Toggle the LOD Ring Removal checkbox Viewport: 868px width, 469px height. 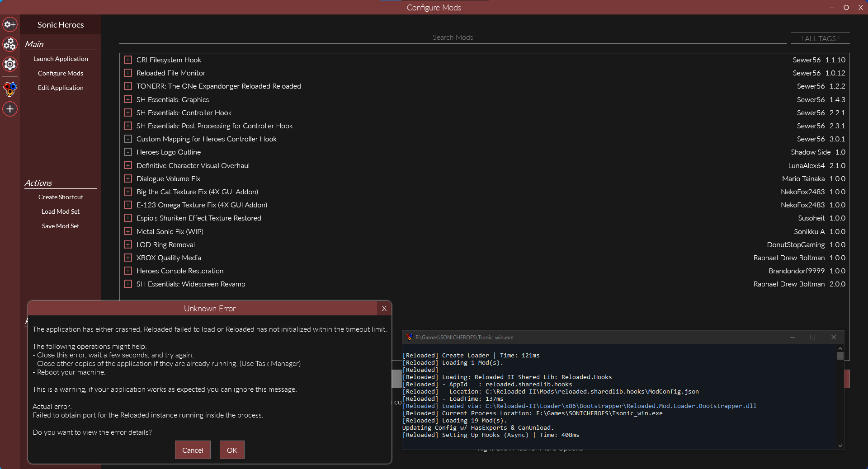tap(128, 244)
